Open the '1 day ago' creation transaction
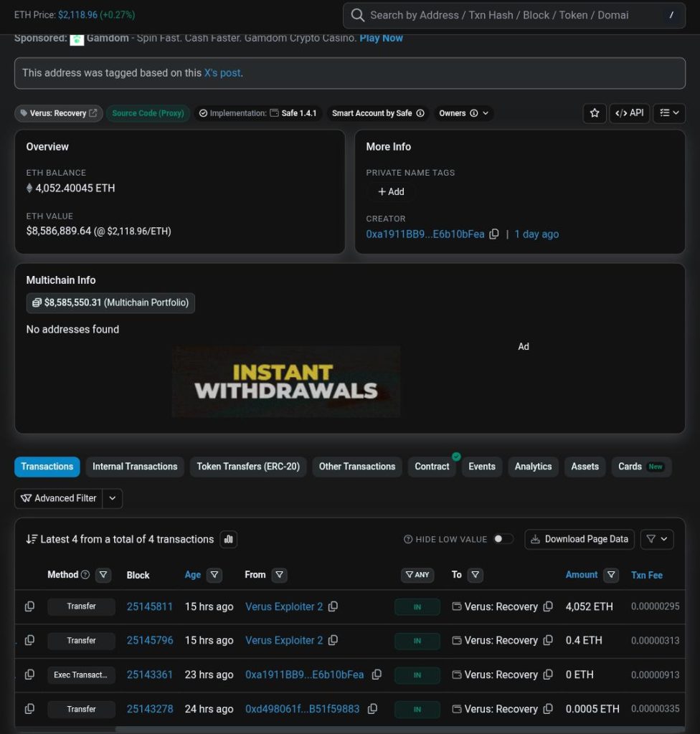The height and width of the screenshot is (734, 700). (x=536, y=234)
